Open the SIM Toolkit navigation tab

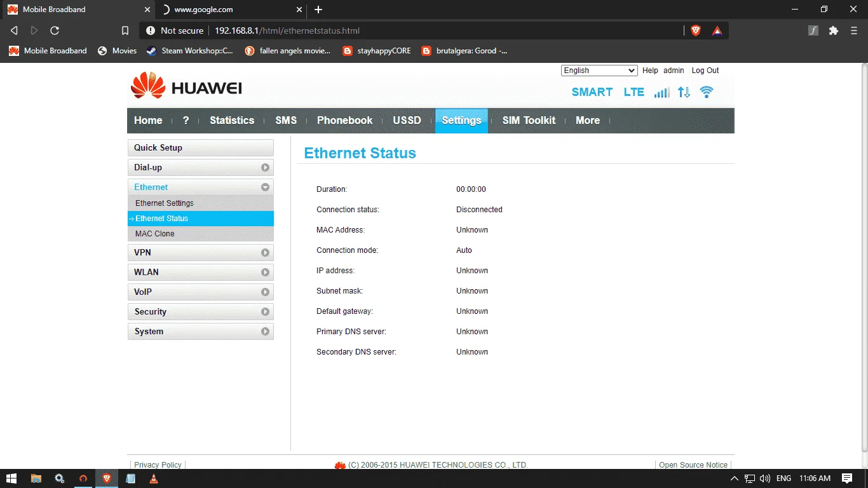pos(529,121)
